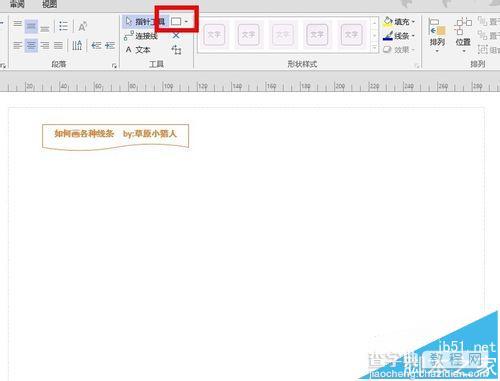Click the Text Direction icon

(x=77, y=45)
